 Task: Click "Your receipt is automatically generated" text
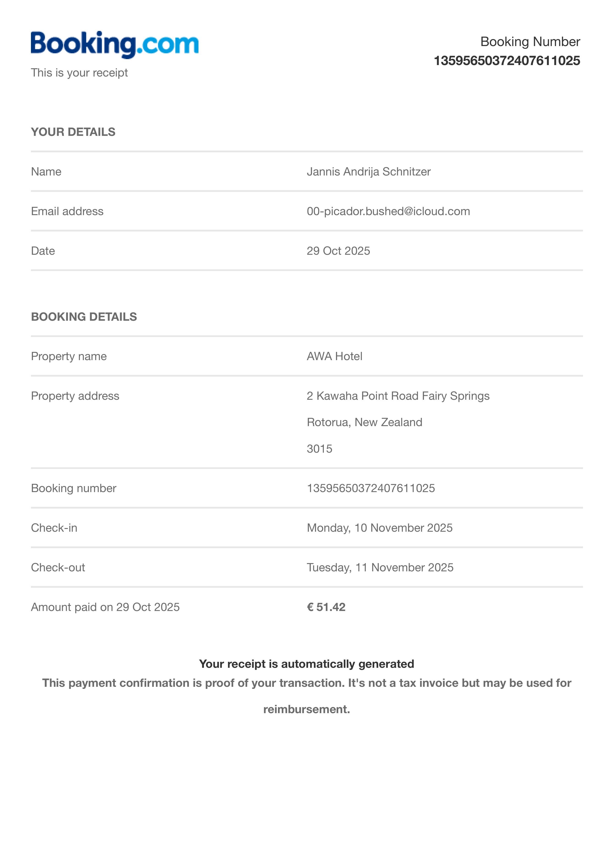coord(306,664)
